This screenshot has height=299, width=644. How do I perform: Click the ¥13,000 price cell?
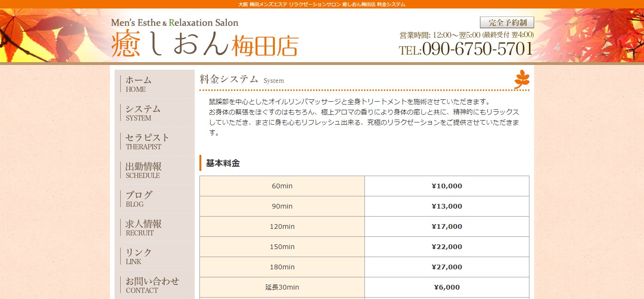pos(446,206)
